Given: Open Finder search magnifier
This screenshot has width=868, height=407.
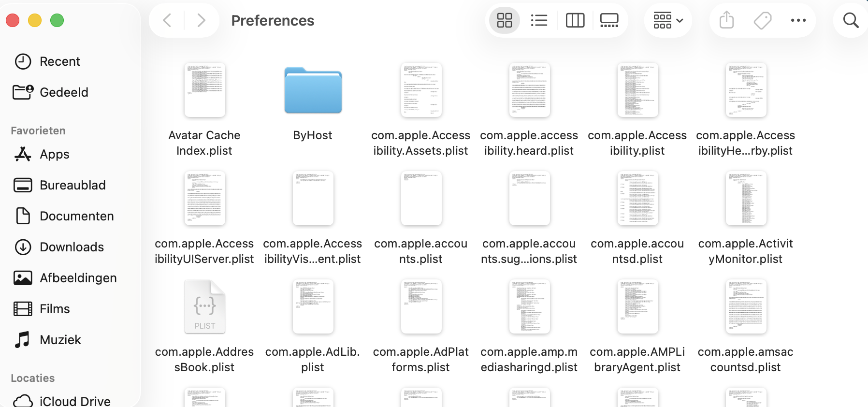Looking at the screenshot, I should pyautogui.click(x=851, y=20).
